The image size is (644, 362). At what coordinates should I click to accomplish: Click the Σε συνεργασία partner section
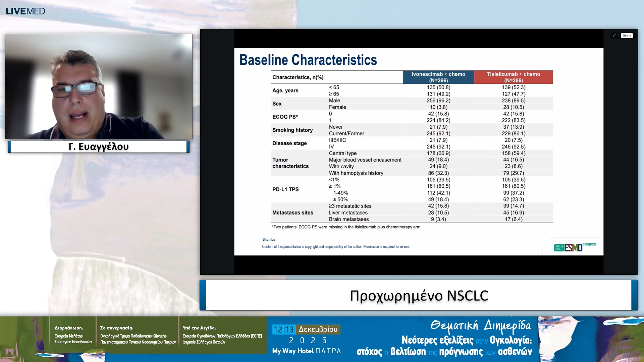[x=138, y=335]
